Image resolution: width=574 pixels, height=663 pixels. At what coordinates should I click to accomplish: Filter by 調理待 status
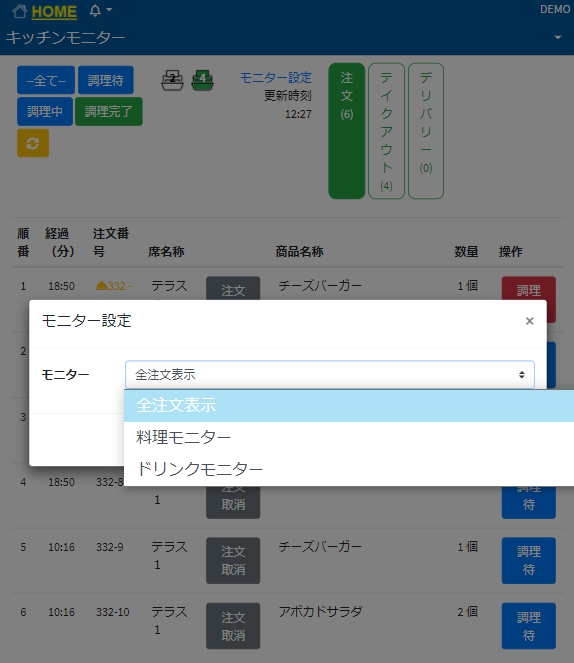(x=106, y=80)
